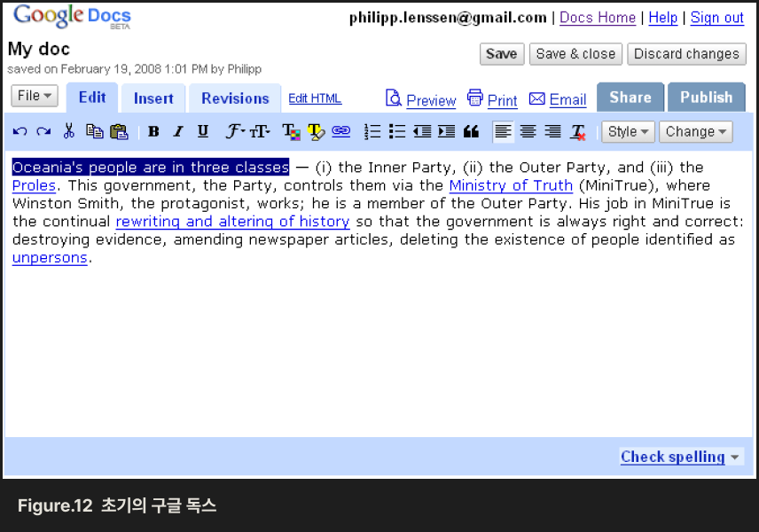The width and height of the screenshot is (759, 532).
Task: Open the Share tab
Action: coord(630,98)
